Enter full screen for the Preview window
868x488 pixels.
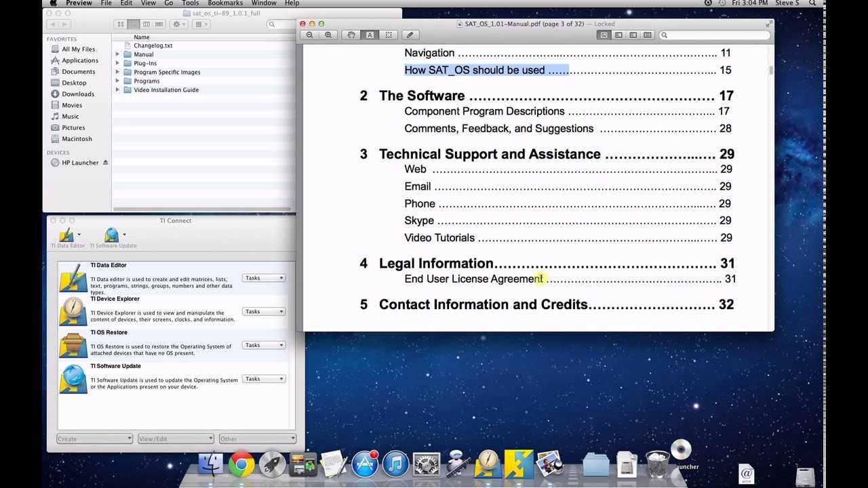(x=769, y=24)
